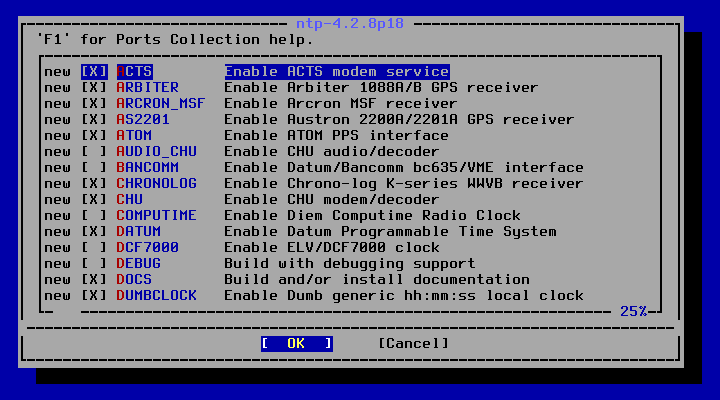Click the 'new' label on the BANCOMM row
This screenshot has width=720, height=400.
pos(58,168)
